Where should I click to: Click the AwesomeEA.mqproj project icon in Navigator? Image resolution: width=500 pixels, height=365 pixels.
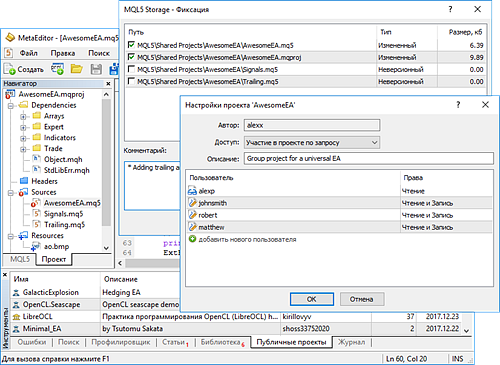click(x=10, y=94)
